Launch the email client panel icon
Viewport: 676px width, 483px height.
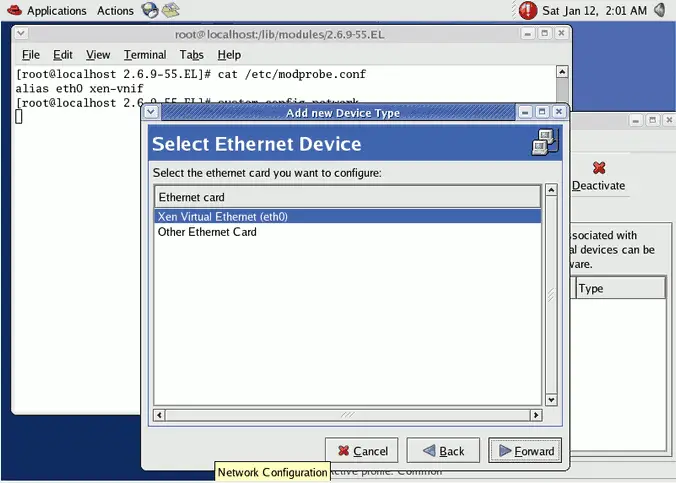(171, 11)
